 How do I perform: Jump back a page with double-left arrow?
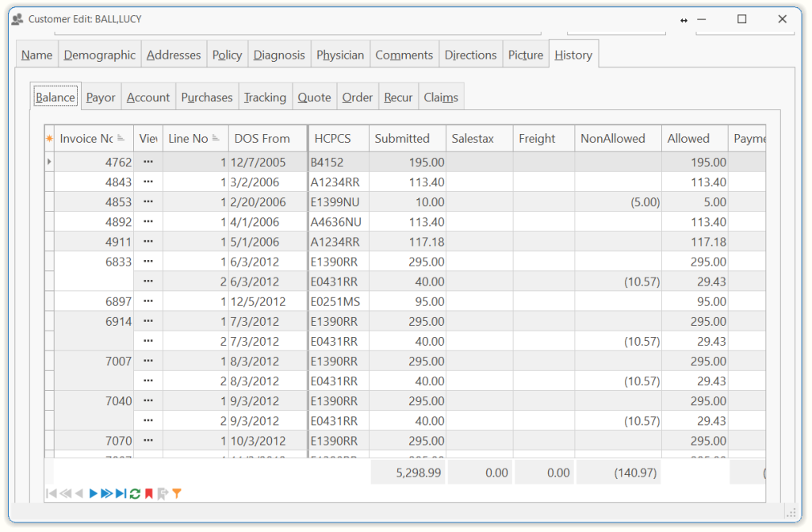coord(65,493)
